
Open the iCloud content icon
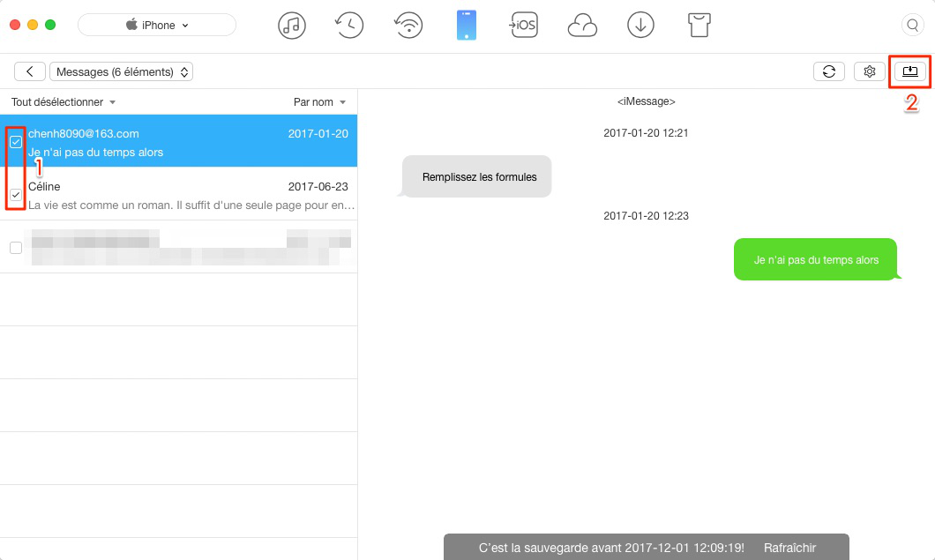[x=582, y=26]
